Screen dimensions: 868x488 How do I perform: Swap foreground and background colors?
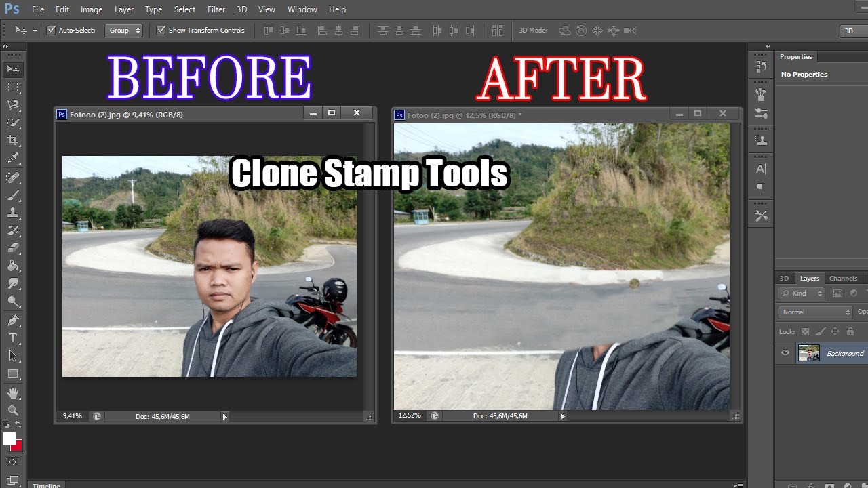[19, 425]
